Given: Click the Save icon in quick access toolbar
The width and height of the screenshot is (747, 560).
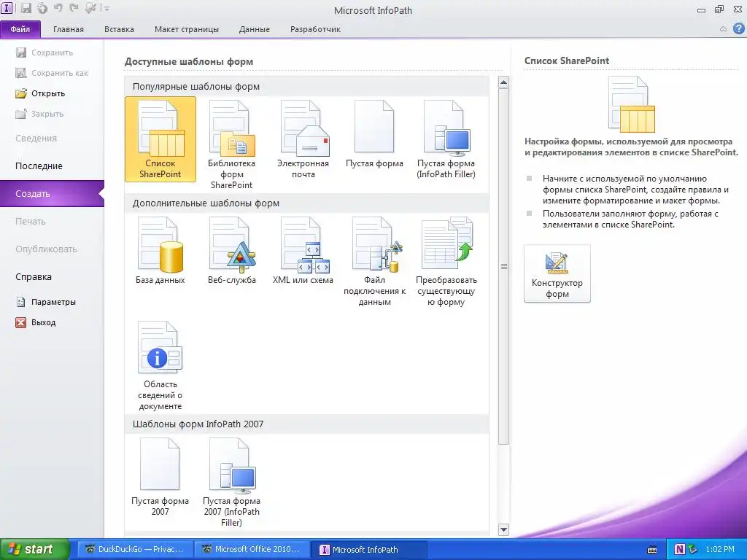Looking at the screenshot, I should coord(26,8).
